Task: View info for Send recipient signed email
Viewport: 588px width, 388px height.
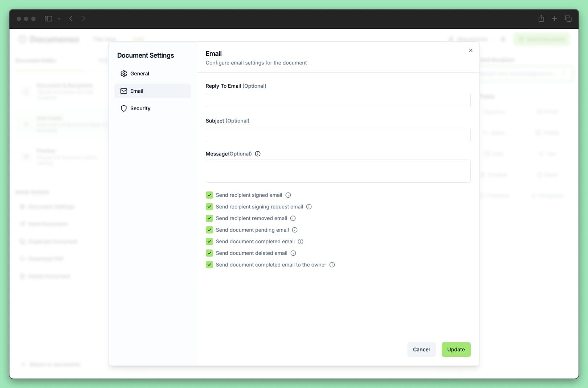Action: (x=288, y=195)
